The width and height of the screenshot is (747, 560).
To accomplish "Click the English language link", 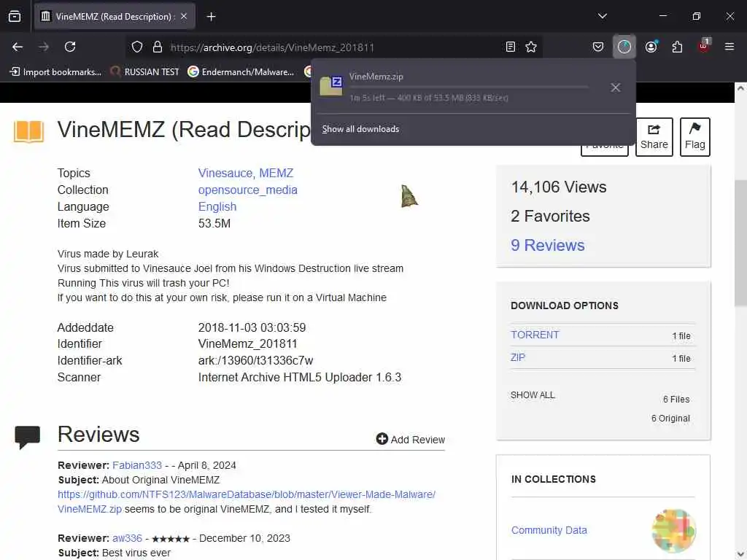I will [217, 206].
